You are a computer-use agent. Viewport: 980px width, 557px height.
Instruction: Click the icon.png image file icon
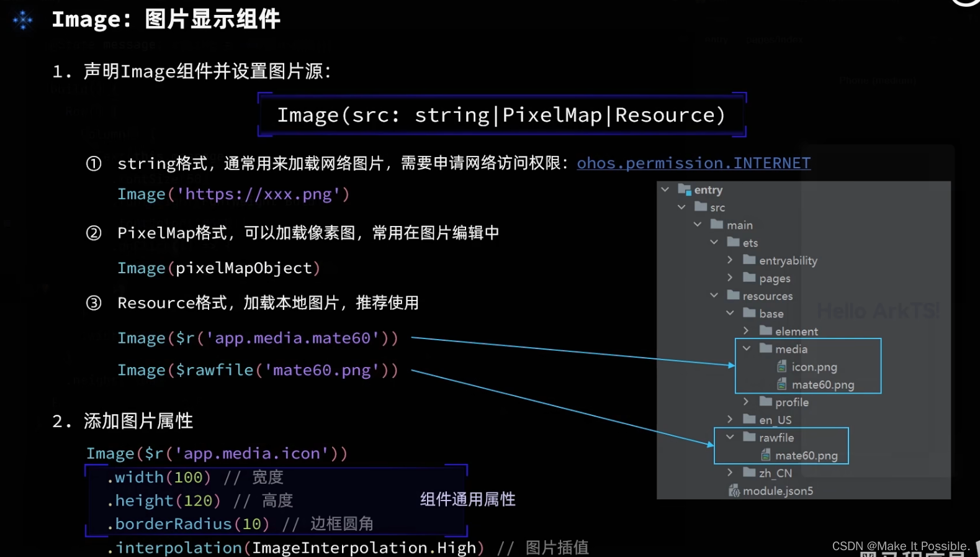click(x=782, y=366)
